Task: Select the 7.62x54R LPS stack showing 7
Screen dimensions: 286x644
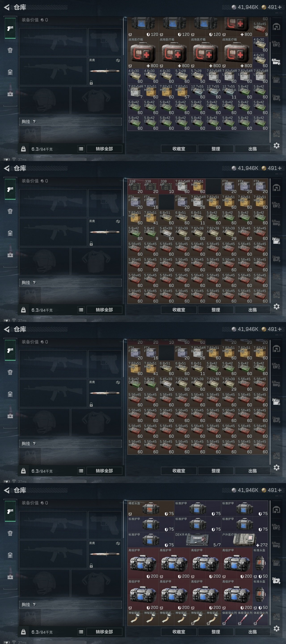Action: [x=135, y=92]
